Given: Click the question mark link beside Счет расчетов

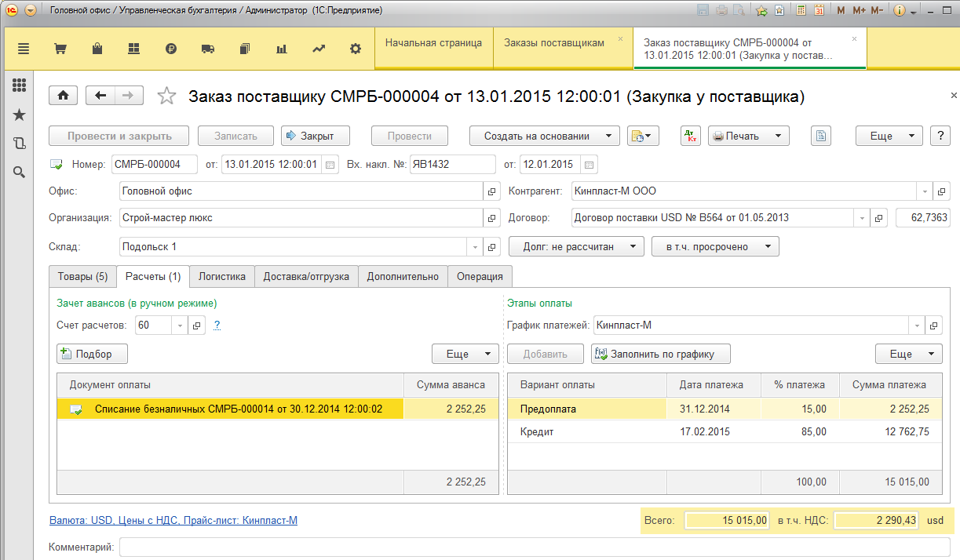Looking at the screenshot, I should [217, 325].
